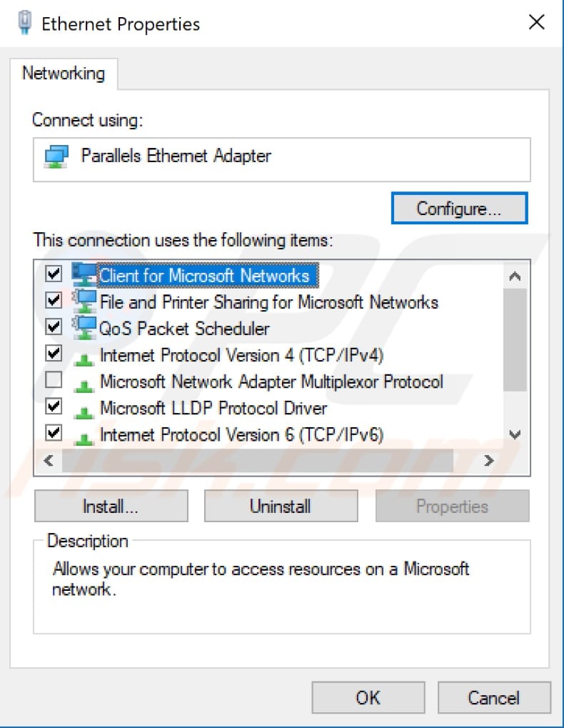564x728 pixels.
Task: Enable Microsoft Network Adapter Multiplexor Protocol
Action: [x=54, y=381]
